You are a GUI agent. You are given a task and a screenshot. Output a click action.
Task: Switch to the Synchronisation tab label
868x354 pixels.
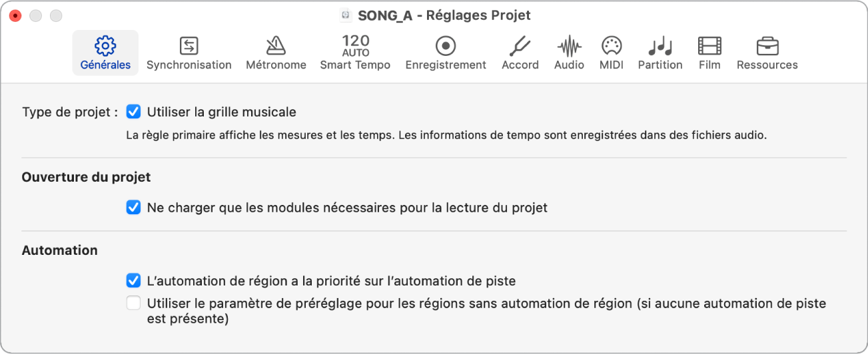click(189, 65)
